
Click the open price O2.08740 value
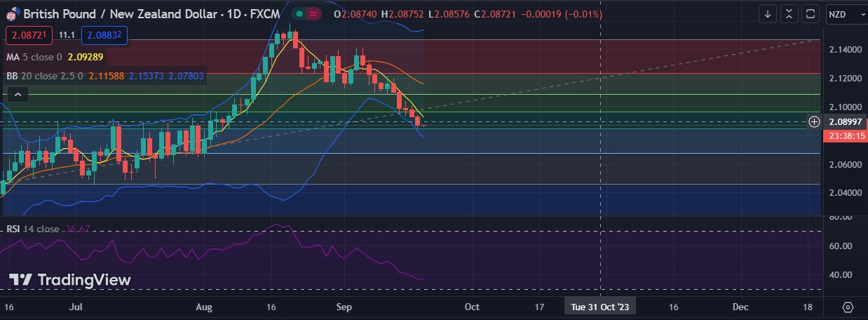[x=356, y=14]
